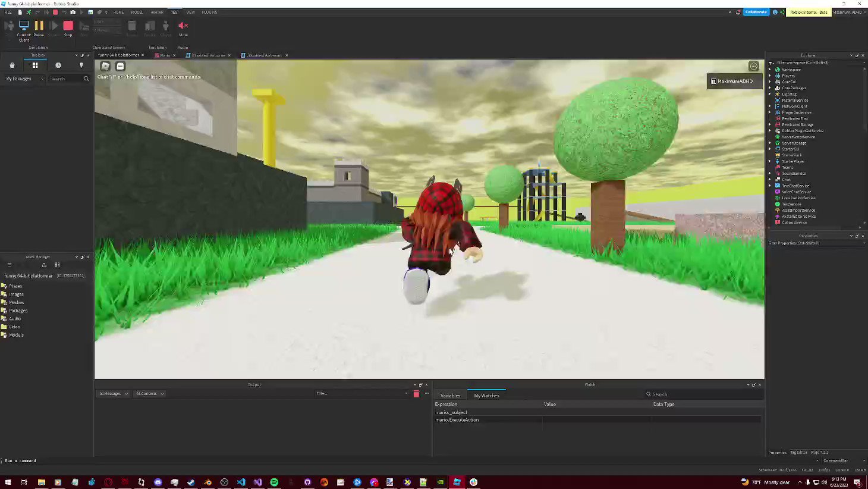Select TextChatService in Explorer
Viewport: 868px width, 489px height.
795,186
